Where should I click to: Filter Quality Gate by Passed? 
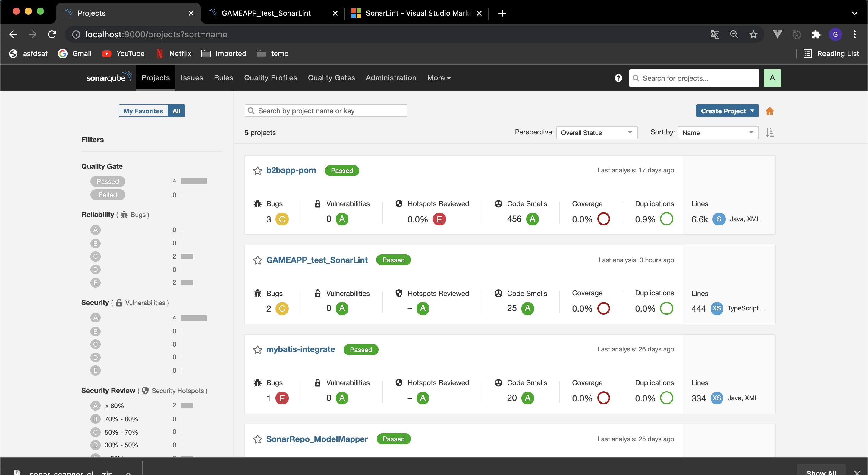tap(108, 181)
